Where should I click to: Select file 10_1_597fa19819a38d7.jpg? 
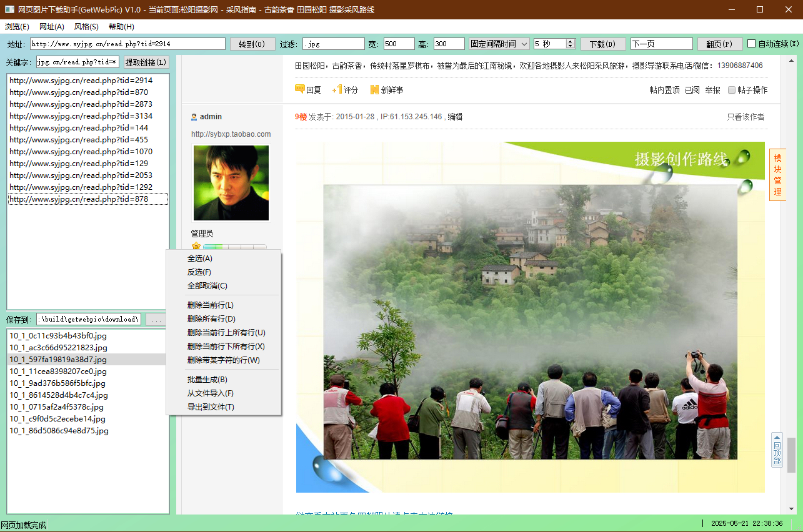coord(87,360)
